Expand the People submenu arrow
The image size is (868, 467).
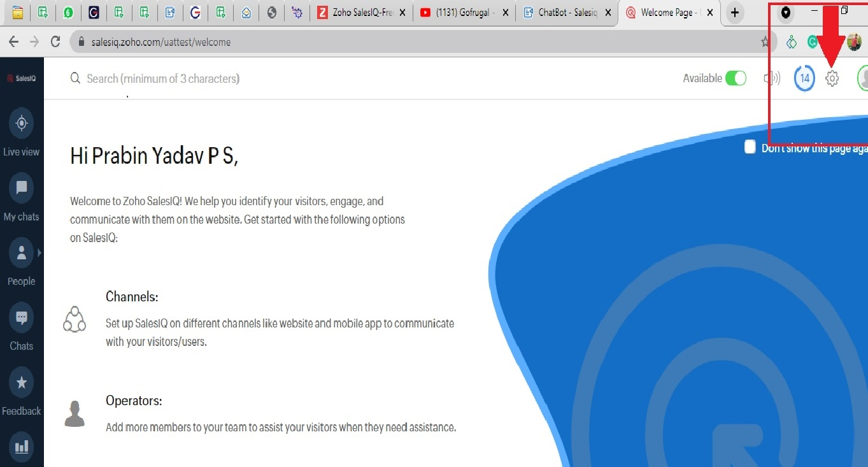39,253
